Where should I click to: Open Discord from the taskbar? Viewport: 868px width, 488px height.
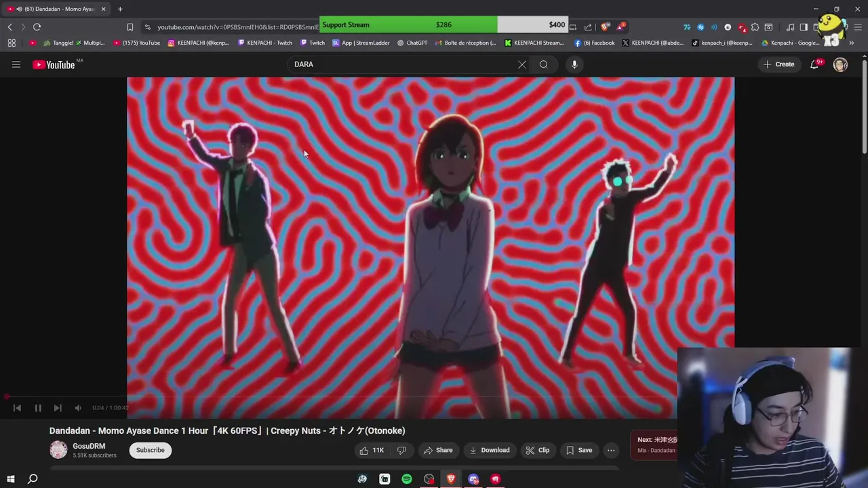[x=473, y=479]
